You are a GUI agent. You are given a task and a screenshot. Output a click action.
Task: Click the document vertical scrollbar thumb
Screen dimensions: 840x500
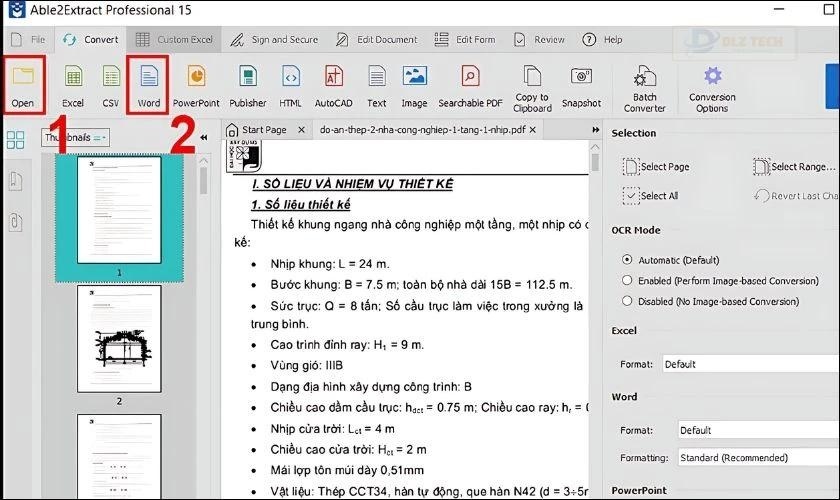click(595, 162)
